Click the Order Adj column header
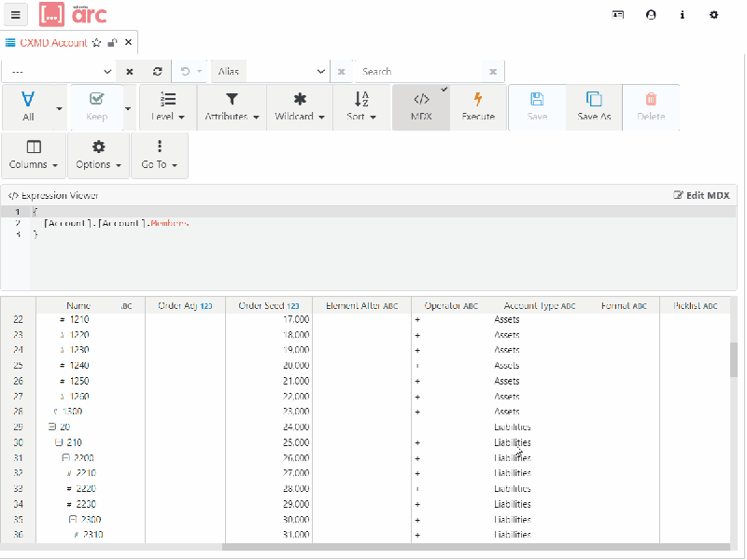 pyautogui.click(x=185, y=306)
